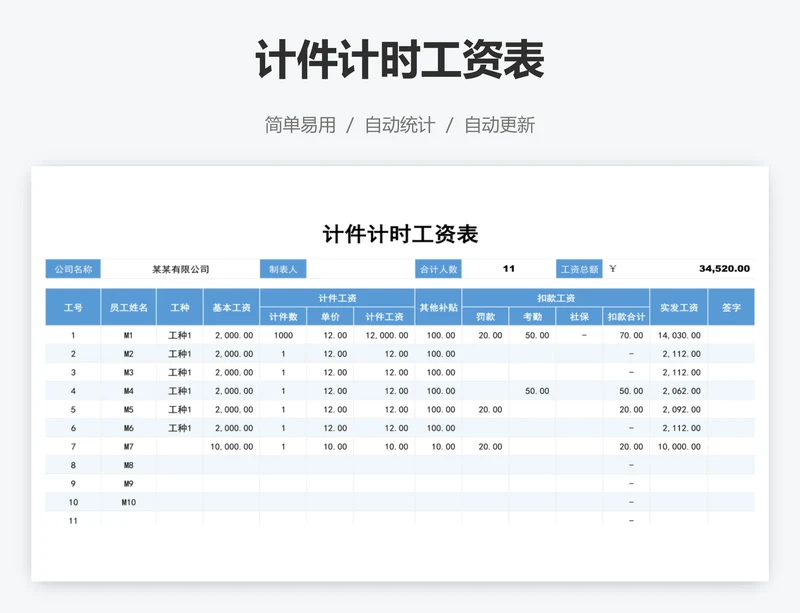Select employee name cell M6
Viewport: 800px width, 613px height.
coord(129,428)
